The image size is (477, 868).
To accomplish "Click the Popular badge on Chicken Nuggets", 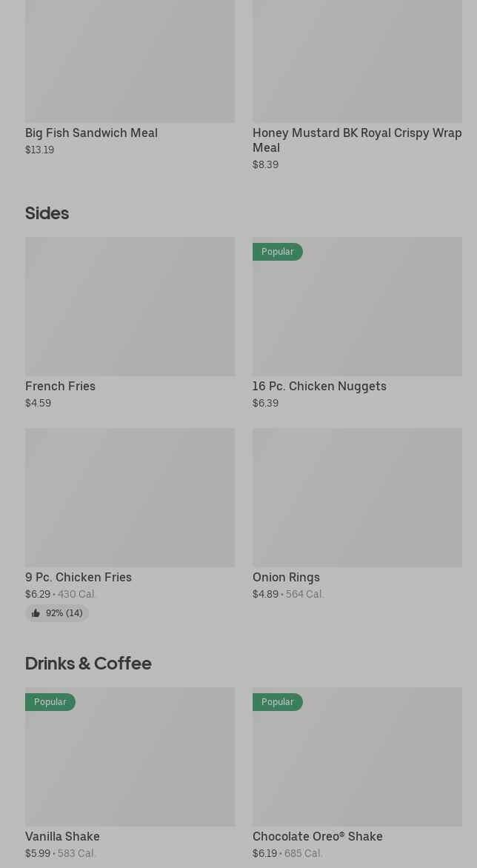I will 277,252.
